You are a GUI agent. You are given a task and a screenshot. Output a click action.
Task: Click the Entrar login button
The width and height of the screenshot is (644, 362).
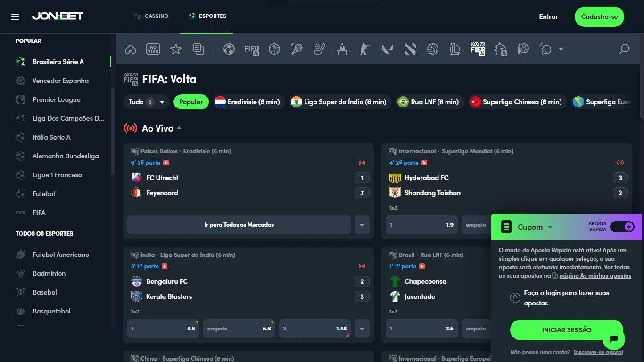tap(549, 16)
